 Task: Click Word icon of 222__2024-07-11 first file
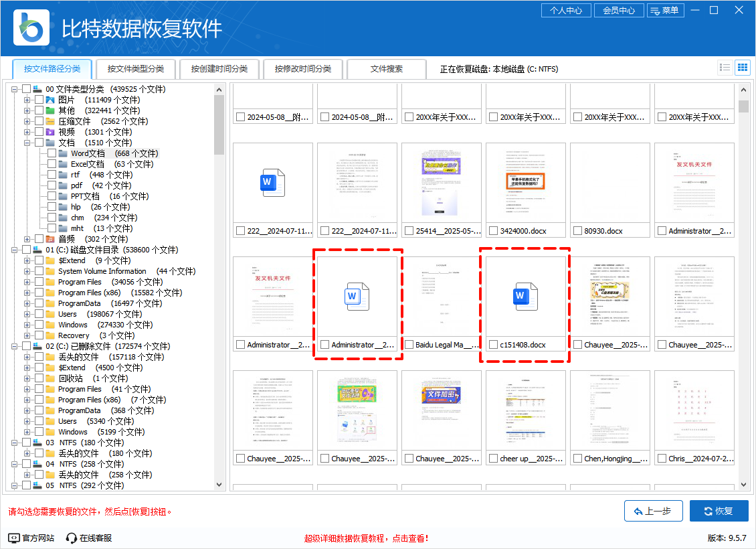(x=272, y=182)
